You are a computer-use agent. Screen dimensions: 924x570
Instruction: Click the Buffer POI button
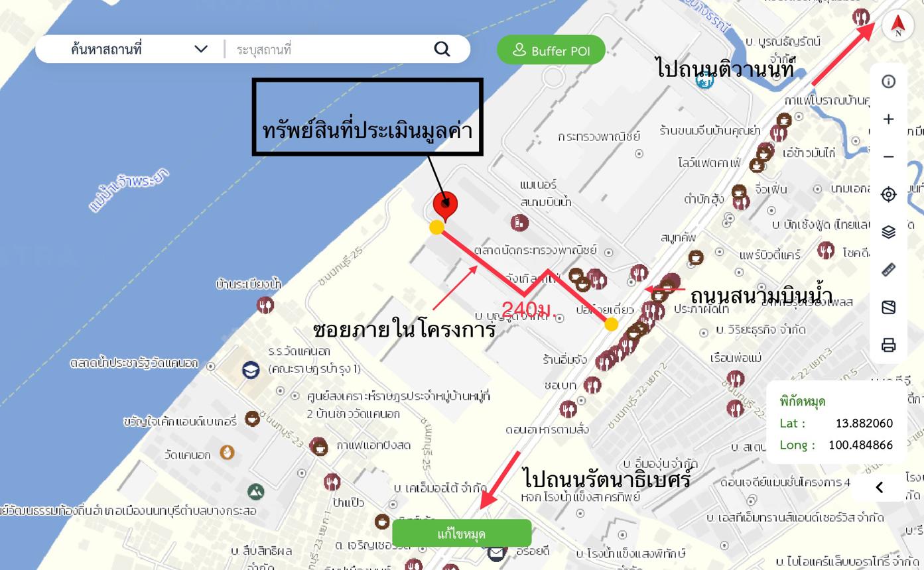[x=551, y=50]
